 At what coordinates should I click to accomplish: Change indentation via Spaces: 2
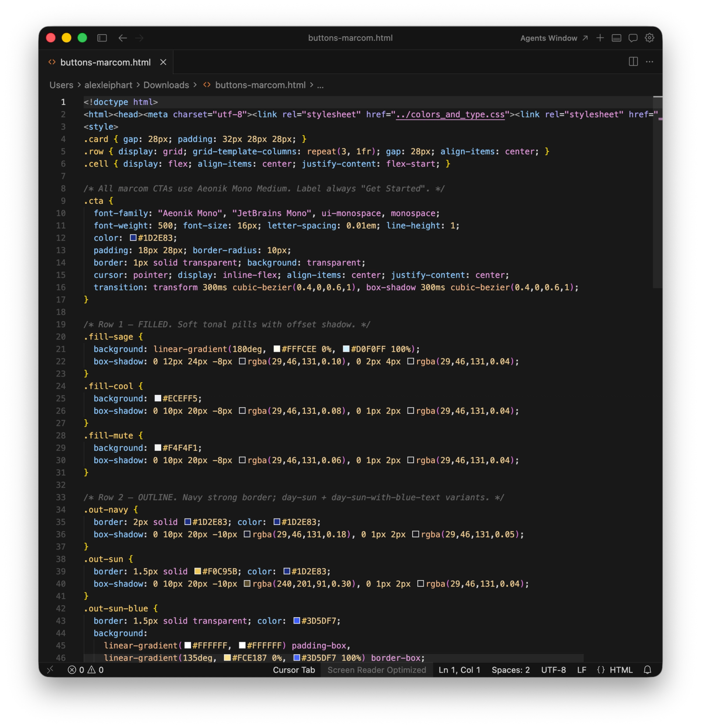(x=510, y=670)
